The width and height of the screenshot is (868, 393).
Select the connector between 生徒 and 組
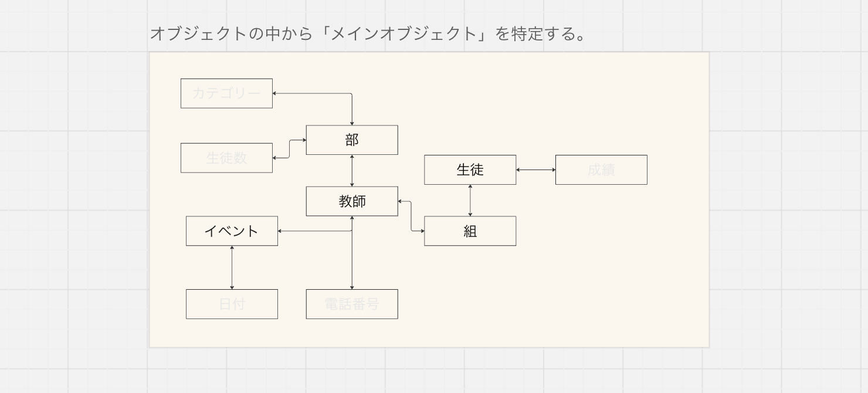[470, 200]
